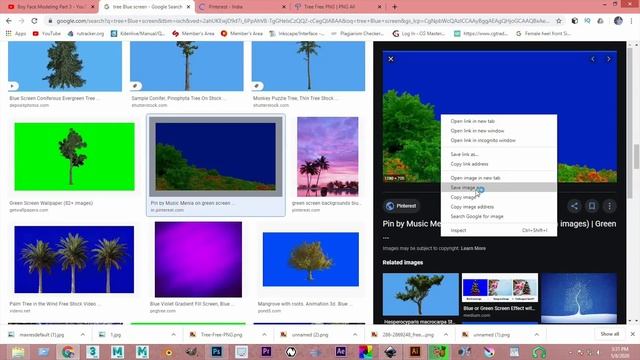Screen dimensions: 640x360
Task: Open the YouTube bookmark
Action: pos(47,33)
